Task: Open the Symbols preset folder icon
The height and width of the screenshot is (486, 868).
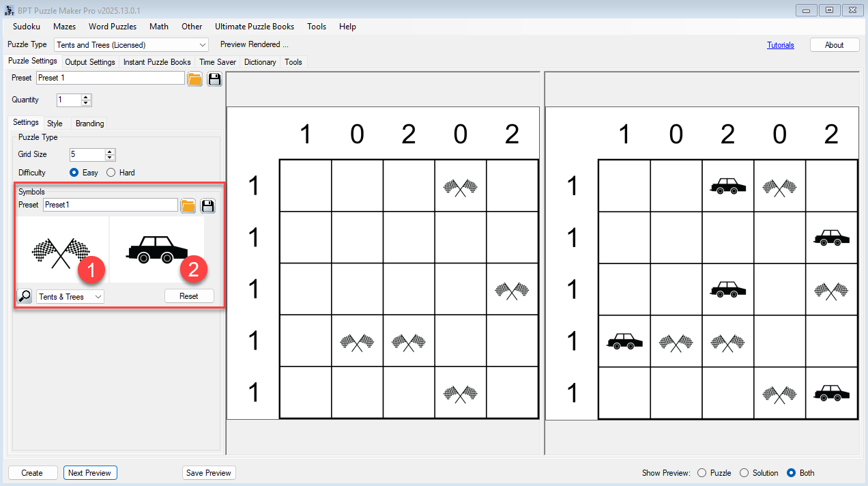Action: point(188,205)
